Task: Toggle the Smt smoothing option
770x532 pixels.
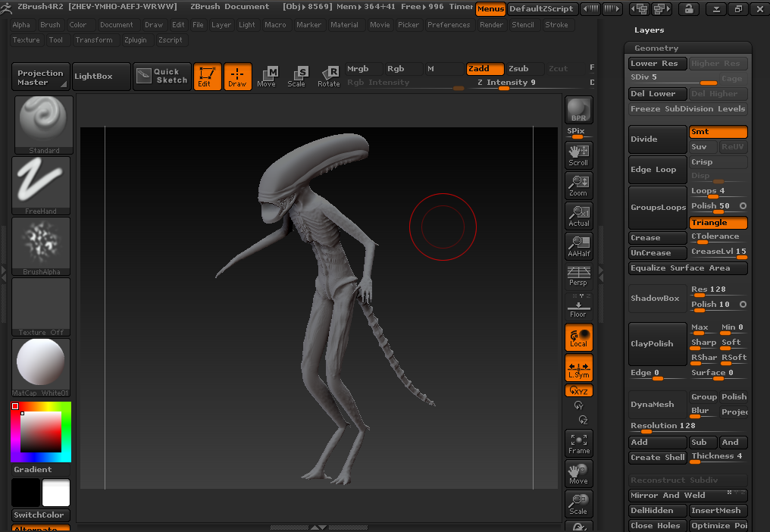Action: point(718,132)
